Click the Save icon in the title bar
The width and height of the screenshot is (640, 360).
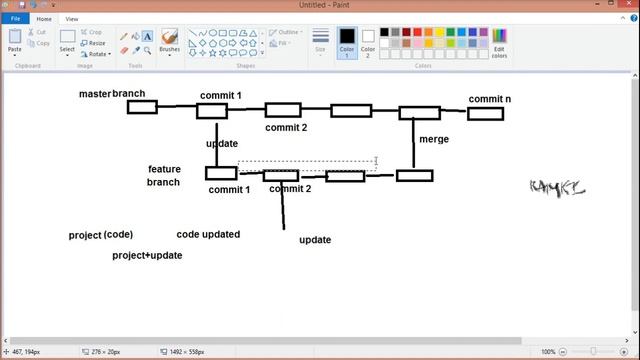click(22, 5)
